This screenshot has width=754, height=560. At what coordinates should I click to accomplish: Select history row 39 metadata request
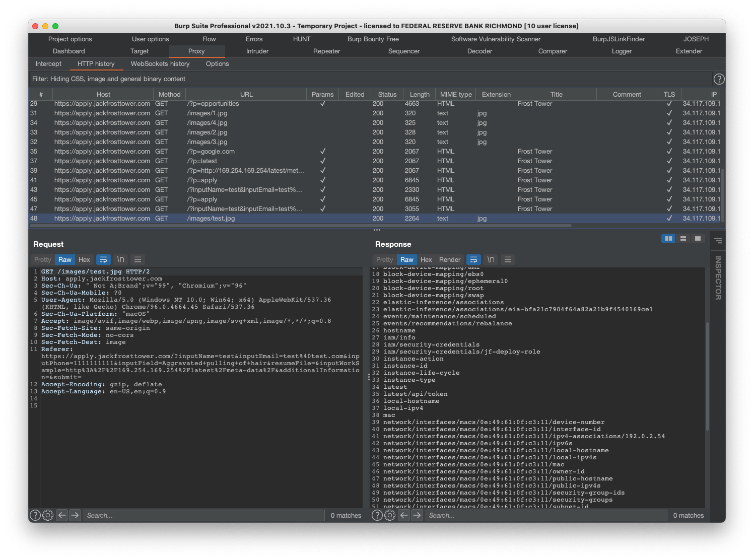(x=375, y=171)
